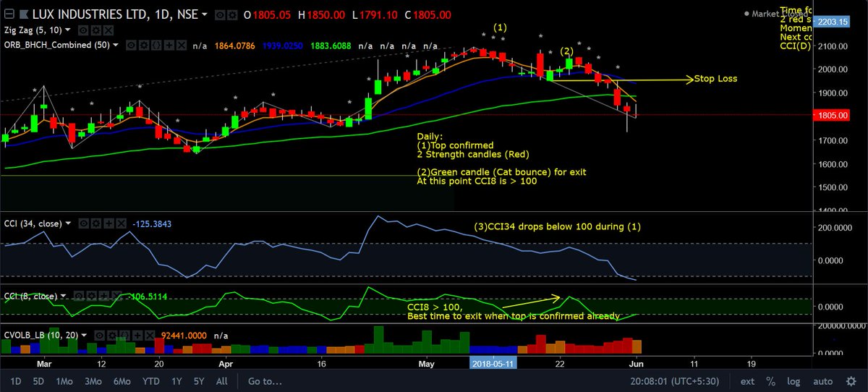Toggle visibility of ORB_BHCH_Combined indicator

tap(131, 45)
